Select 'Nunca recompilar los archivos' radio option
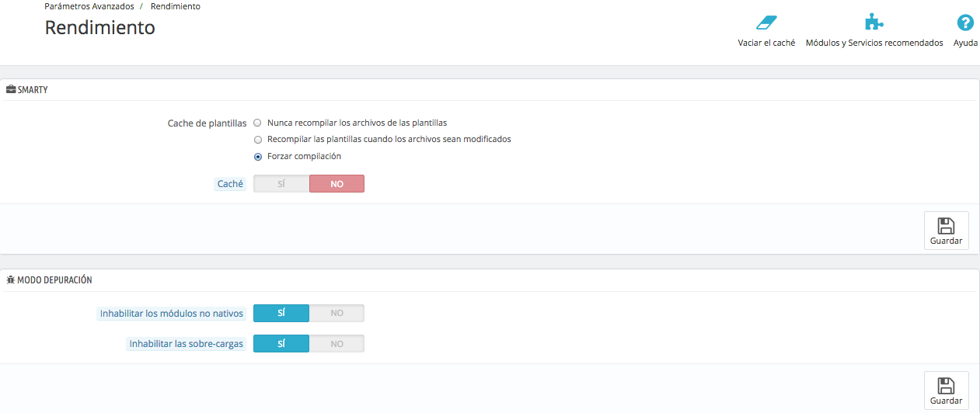Screen dimensions: 980x413 coord(258,123)
